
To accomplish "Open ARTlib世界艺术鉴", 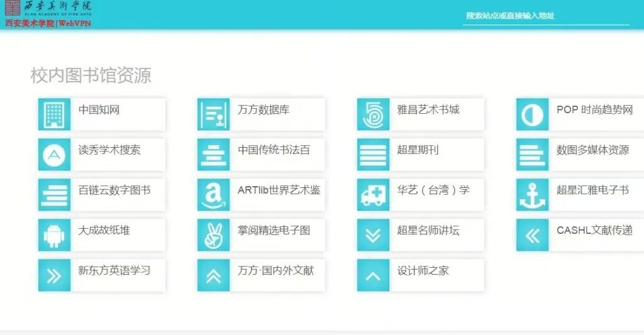I will click(279, 190).
